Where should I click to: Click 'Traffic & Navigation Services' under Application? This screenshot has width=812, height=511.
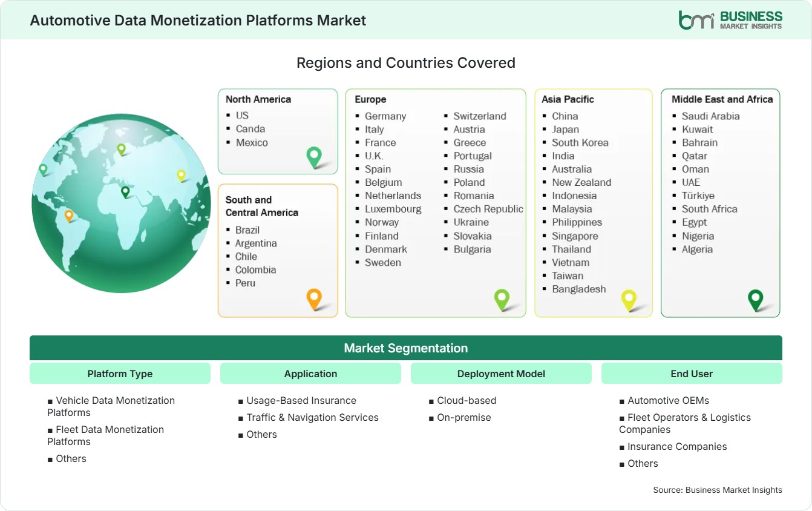[x=309, y=418]
